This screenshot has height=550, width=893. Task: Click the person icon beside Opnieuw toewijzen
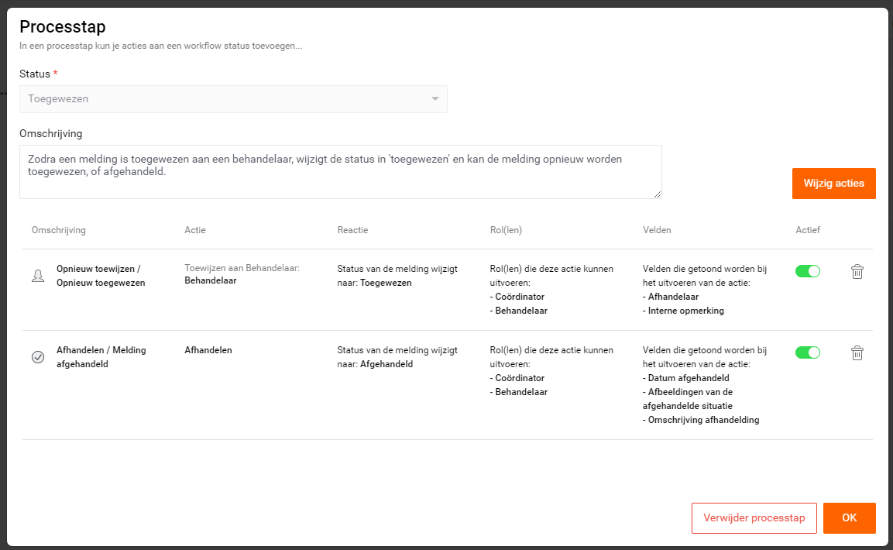point(38,276)
